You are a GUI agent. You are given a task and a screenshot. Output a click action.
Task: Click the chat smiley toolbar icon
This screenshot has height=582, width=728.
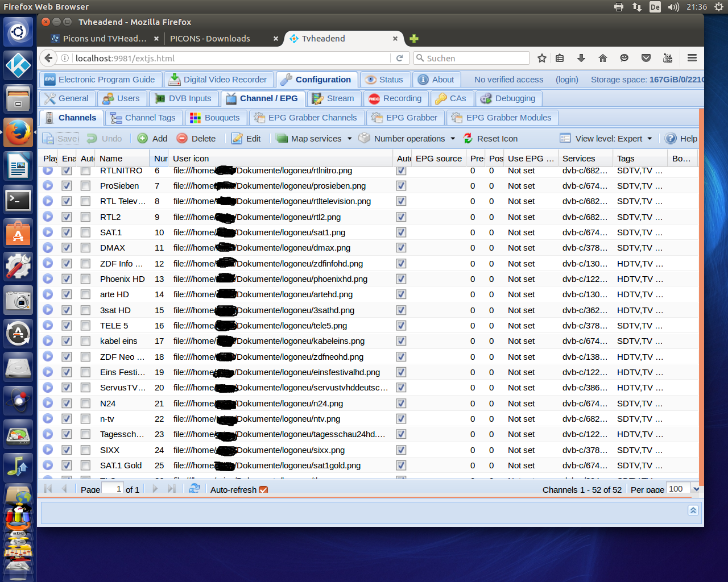[624, 58]
